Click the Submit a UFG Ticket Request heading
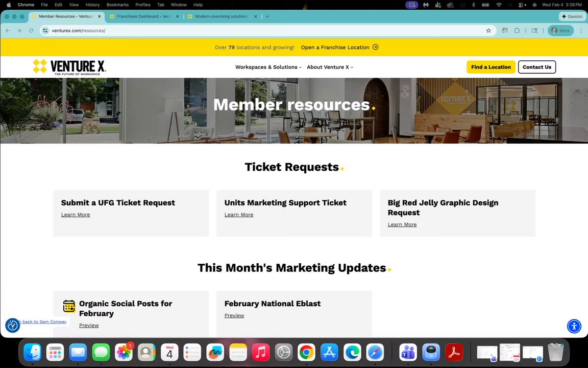This screenshot has height=368, width=588. pos(118,203)
